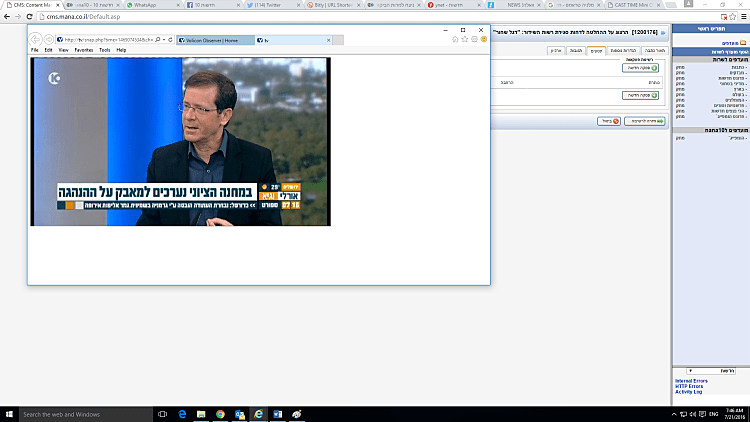Click the IE Back navigation arrow
Screen dimensions: 750x422
click(35, 39)
